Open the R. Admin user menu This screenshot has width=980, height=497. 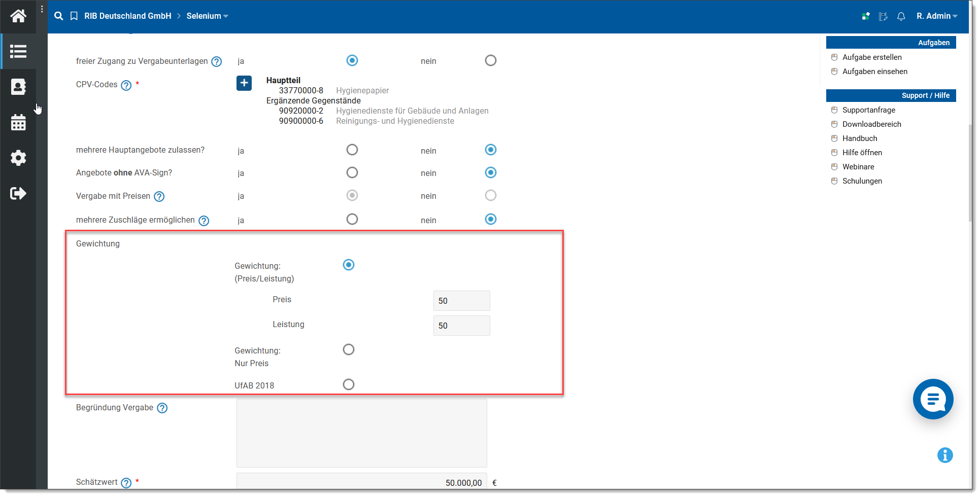coord(937,16)
